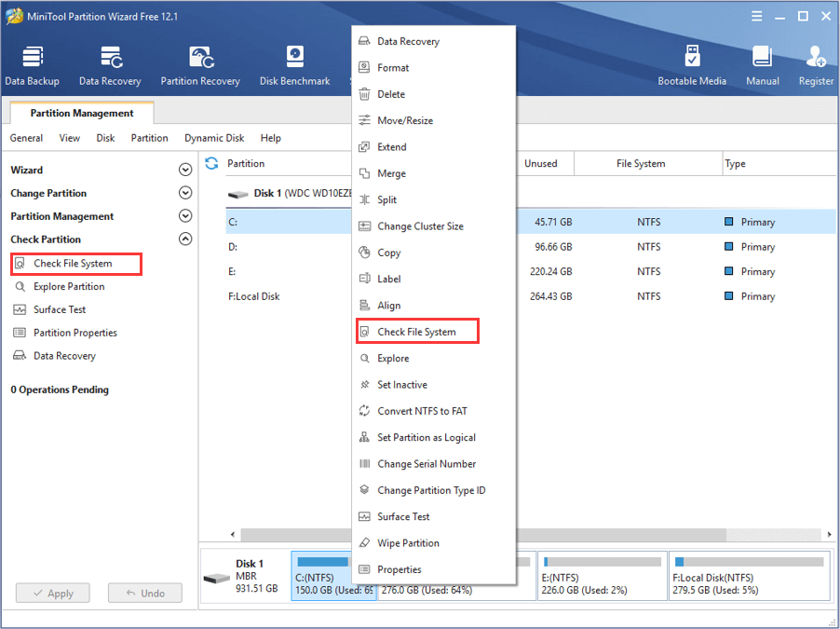Click the Label icon in context menu

[364, 279]
